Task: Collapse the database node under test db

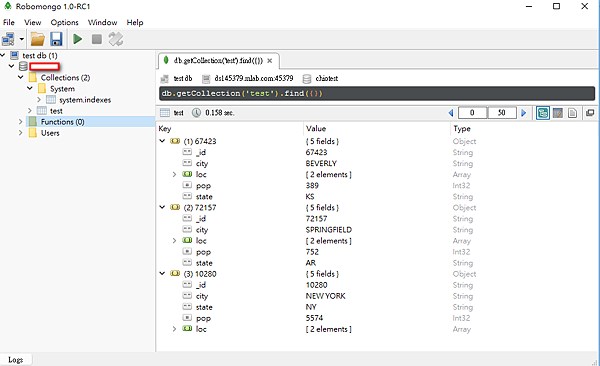Action: pos(11,66)
